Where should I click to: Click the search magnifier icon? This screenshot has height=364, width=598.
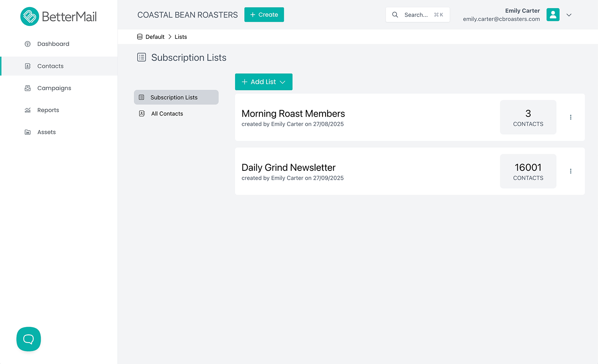click(x=395, y=15)
